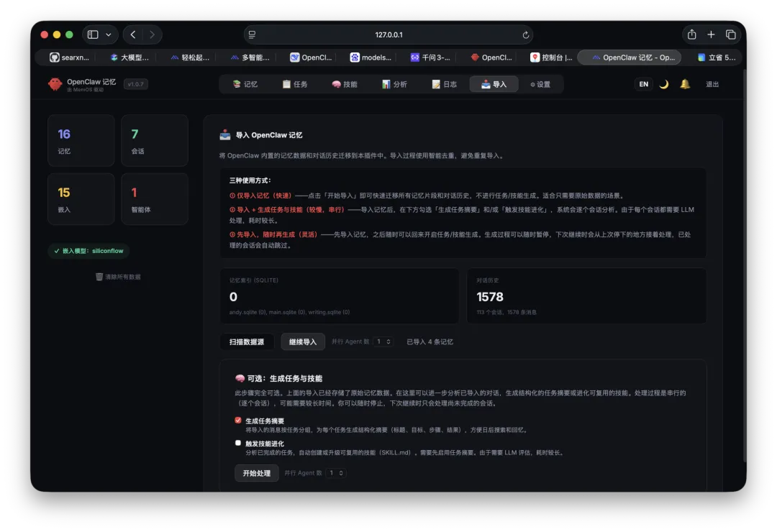
Task: Click 导入 OpenClaw 记忆 heading icon
Action: point(225,134)
